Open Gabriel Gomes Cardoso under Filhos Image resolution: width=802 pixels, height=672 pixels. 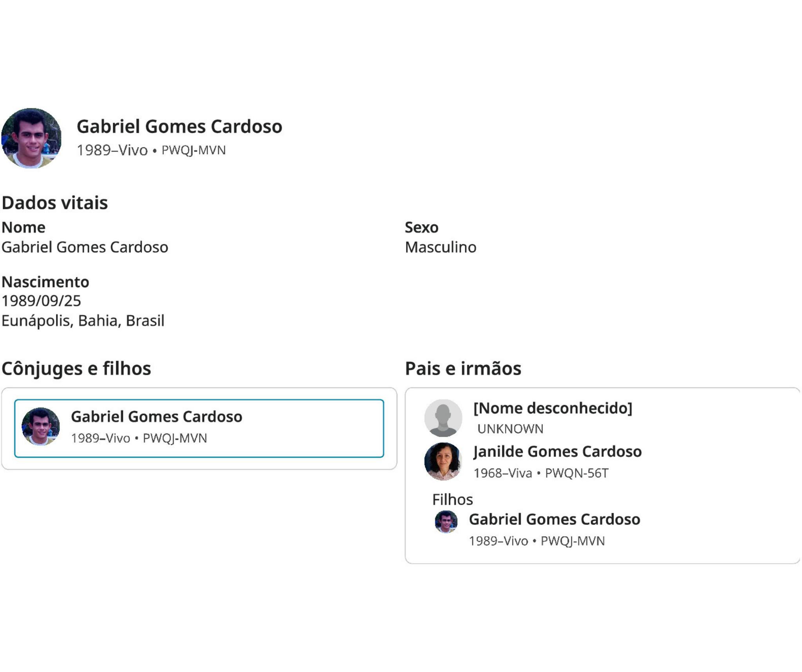click(554, 519)
